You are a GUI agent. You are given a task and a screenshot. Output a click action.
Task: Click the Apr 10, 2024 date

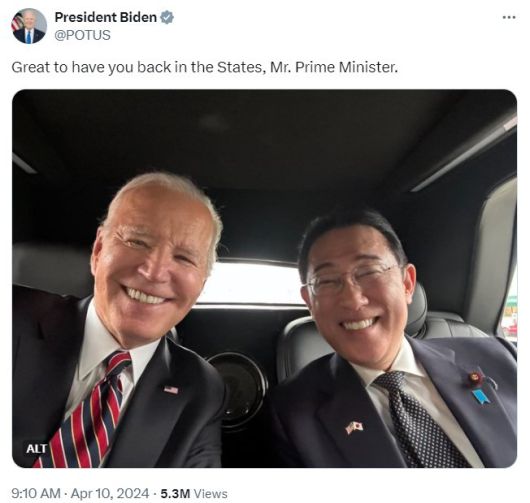pos(110,494)
